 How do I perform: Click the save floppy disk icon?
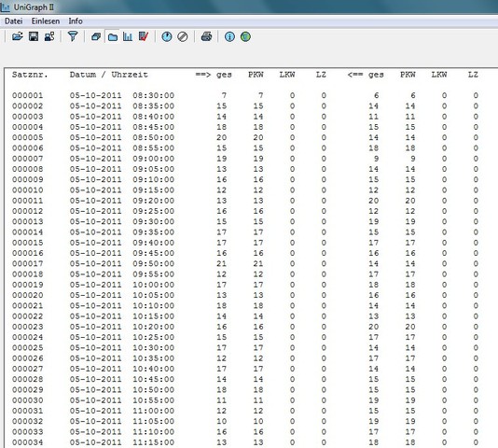tap(34, 36)
